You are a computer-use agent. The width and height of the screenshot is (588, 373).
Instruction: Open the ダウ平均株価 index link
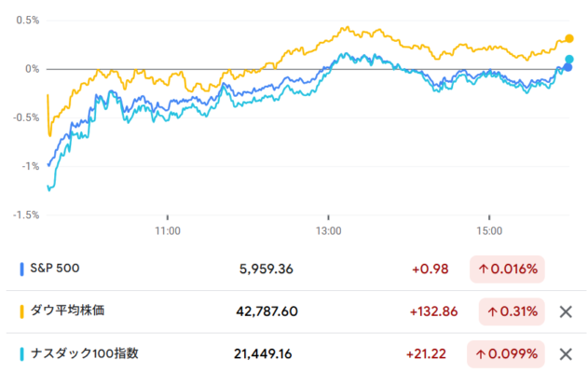[x=67, y=311]
